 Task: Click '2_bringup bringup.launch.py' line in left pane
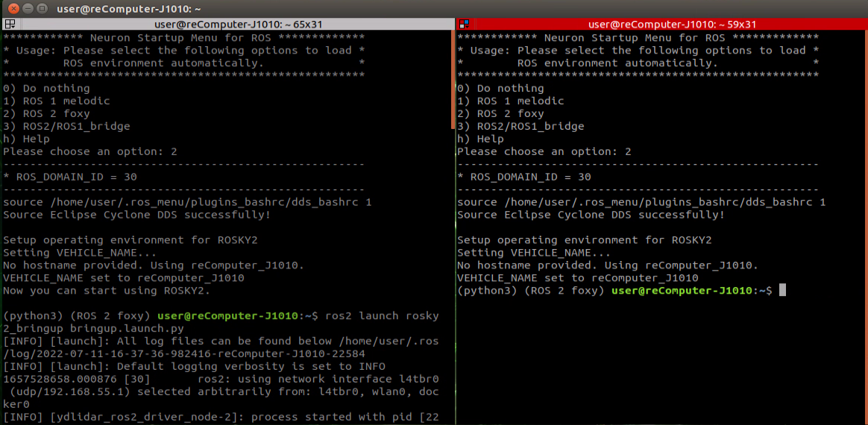point(93,329)
